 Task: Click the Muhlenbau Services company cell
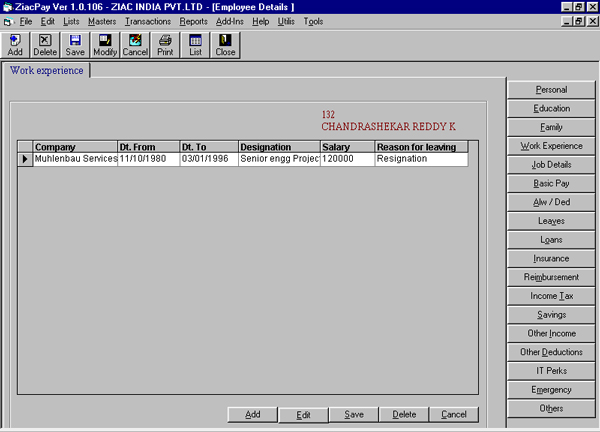(75, 159)
